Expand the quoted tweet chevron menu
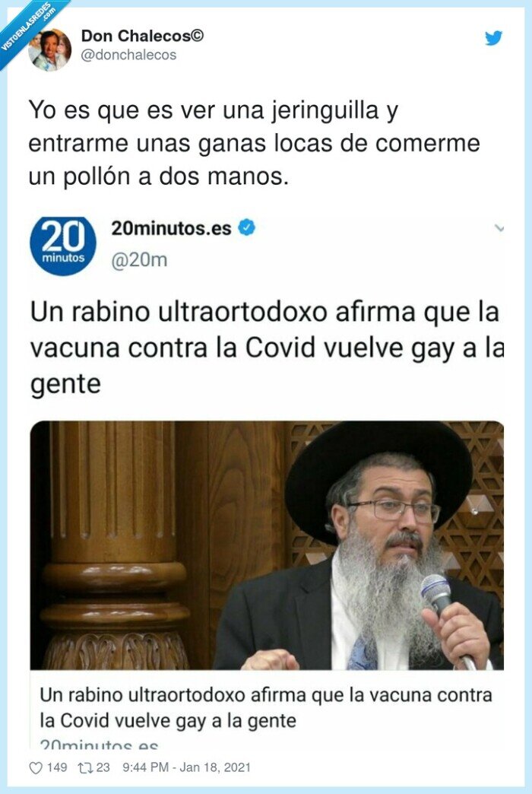This screenshot has width=532, height=794. click(499, 228)
